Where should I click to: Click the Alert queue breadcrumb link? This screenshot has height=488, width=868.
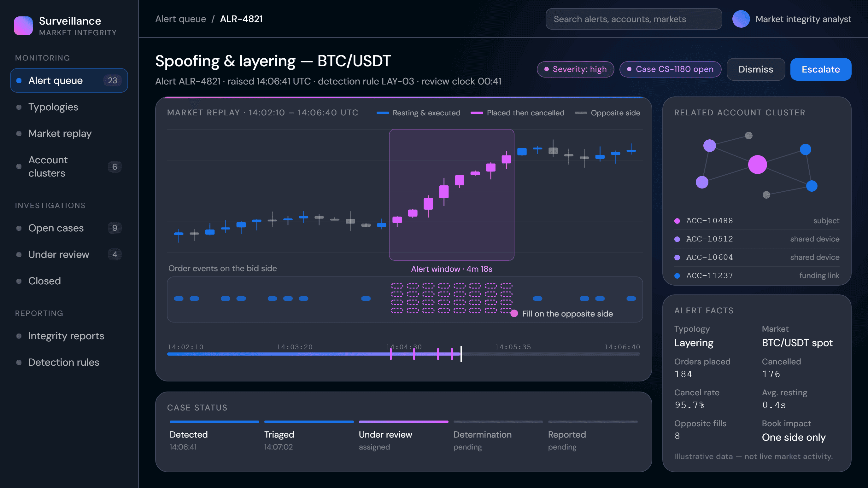point(181,19)
